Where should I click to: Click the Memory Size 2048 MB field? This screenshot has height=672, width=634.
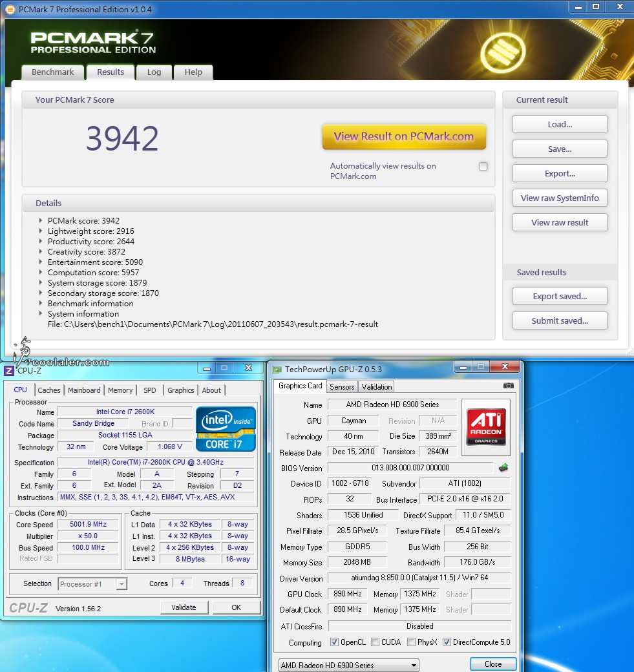357,562
